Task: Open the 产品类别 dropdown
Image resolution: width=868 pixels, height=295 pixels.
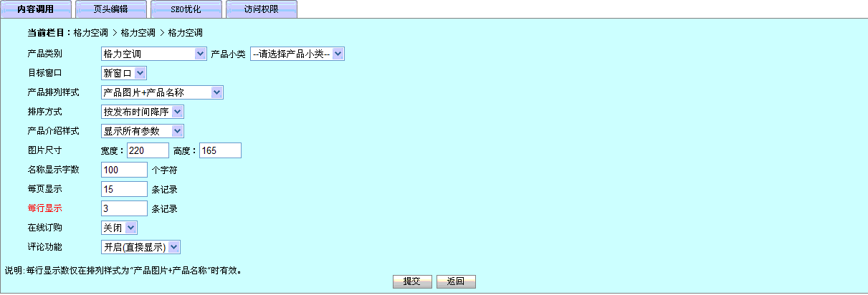Action: pyautogui.click(x=153, y=54)
